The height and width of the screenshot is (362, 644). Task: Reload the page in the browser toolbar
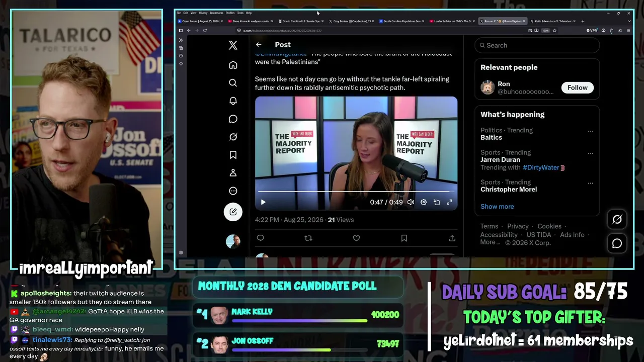click(205, 31)
